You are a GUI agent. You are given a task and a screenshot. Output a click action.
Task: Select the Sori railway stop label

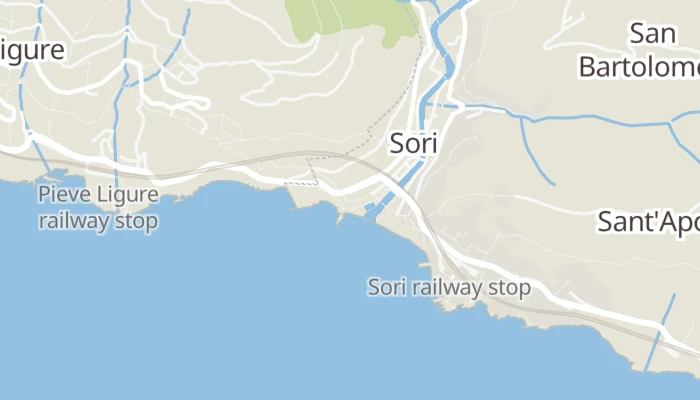(449, 287)
